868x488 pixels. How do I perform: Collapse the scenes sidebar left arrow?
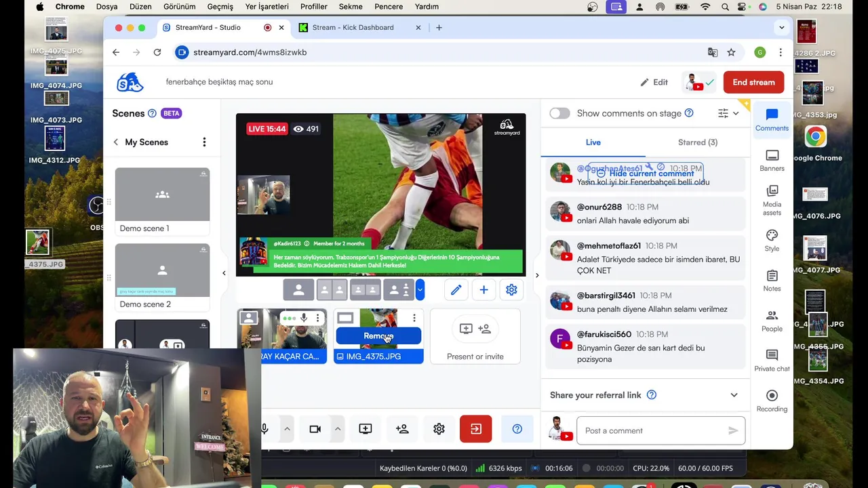224,273
